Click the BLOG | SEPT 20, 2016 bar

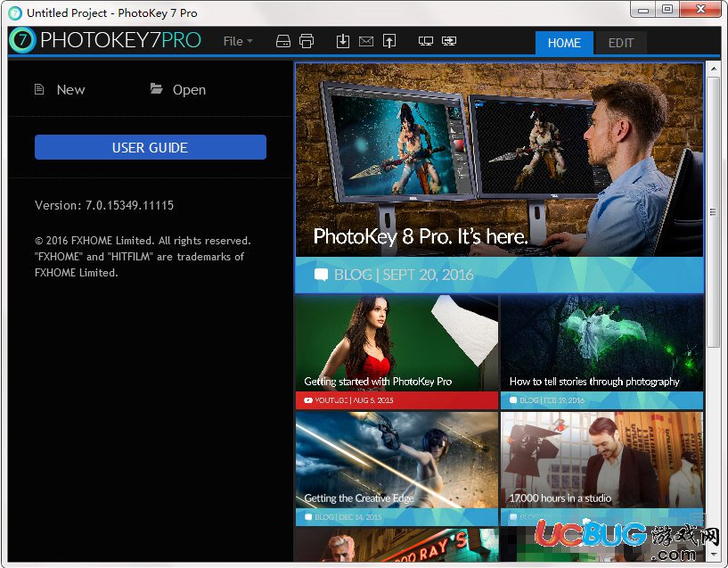click(500, 275)
